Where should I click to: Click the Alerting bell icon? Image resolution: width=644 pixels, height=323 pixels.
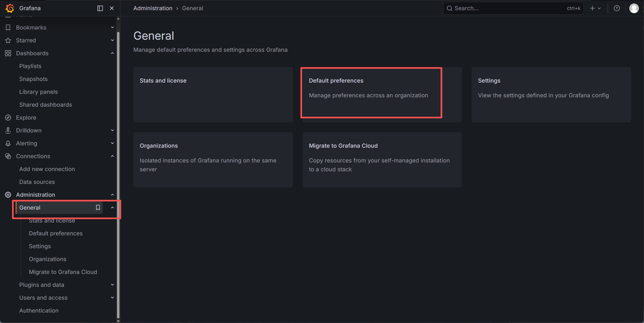tap(8, 143)
